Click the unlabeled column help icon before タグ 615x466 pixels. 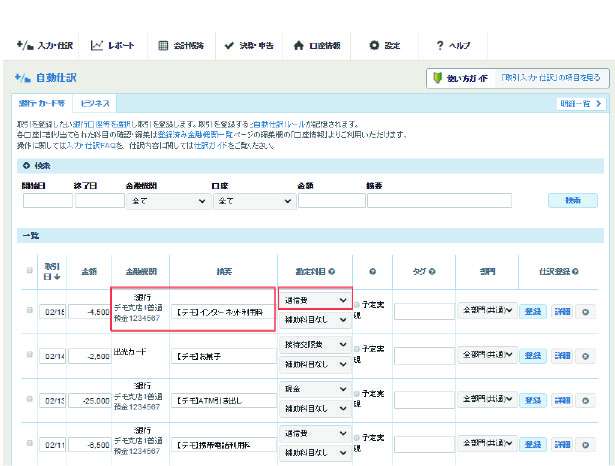pos(373,271)
